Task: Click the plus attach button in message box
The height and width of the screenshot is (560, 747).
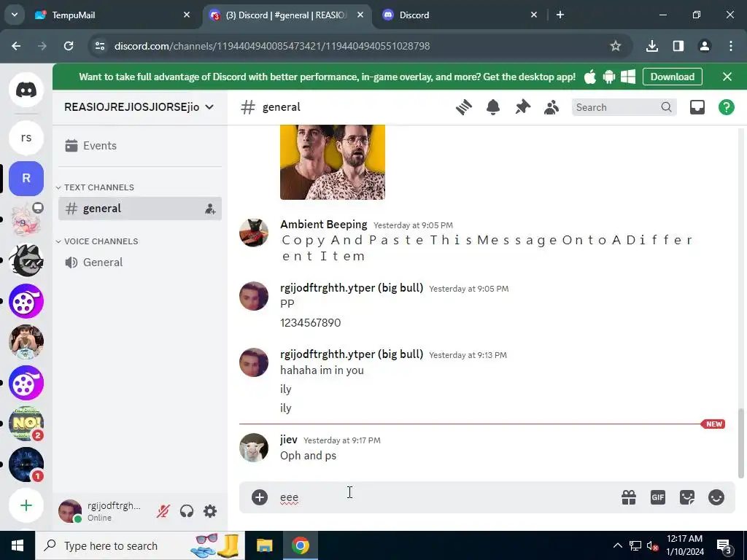Action: point(260,497)
